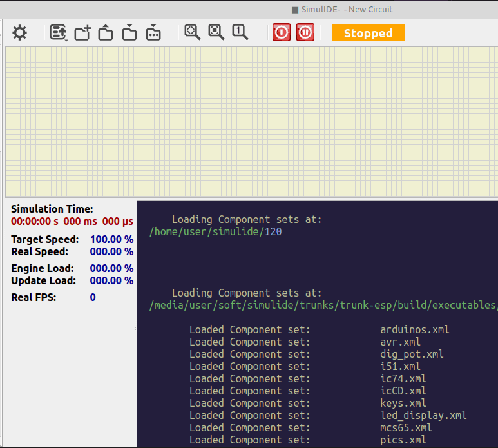This screenshot has height=448, width=498.
Task: Click the Real FPS value
Action: 93,297
